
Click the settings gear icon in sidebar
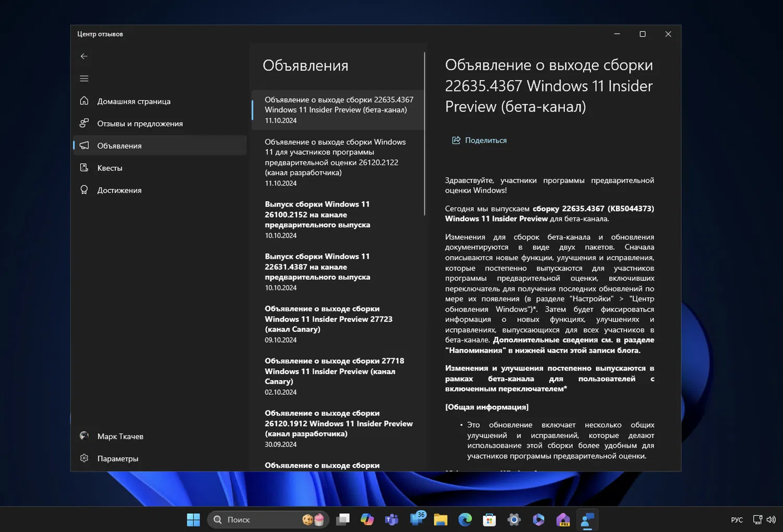pos(84,458)
